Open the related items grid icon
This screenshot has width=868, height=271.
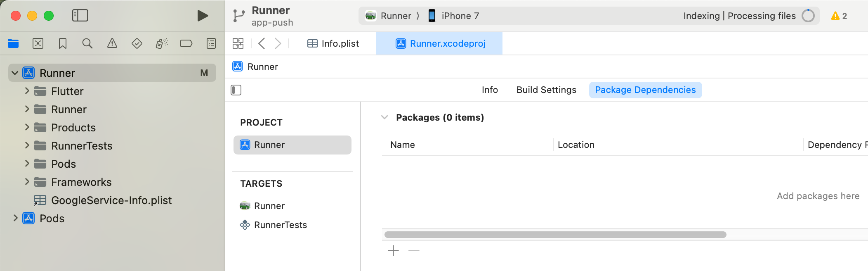[x=238, y=43]
